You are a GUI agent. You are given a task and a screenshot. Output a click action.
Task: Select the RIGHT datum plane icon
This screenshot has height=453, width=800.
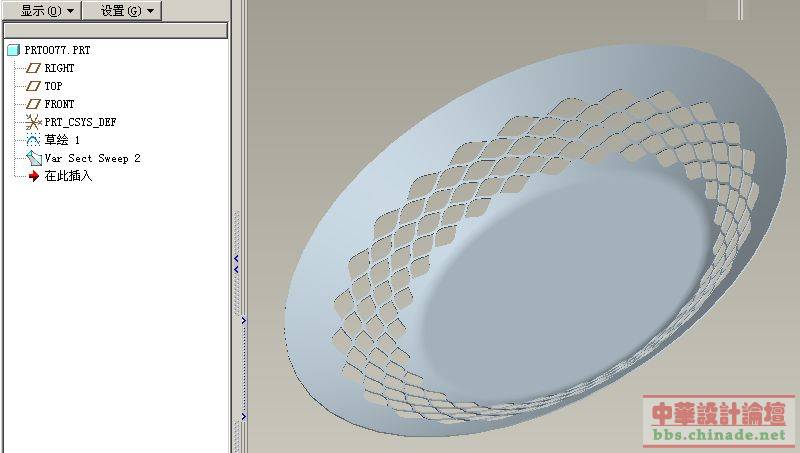pyautogui.click(x=33, y=68)
